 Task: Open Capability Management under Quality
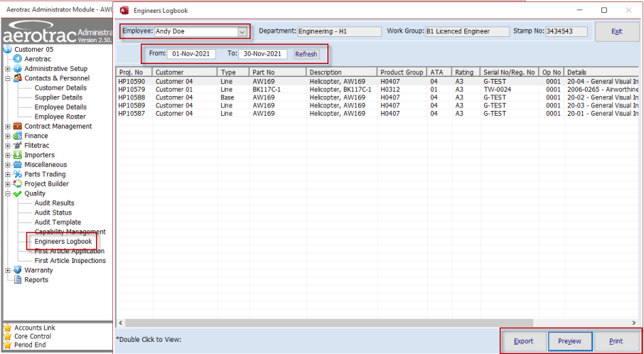coord(70,232)
